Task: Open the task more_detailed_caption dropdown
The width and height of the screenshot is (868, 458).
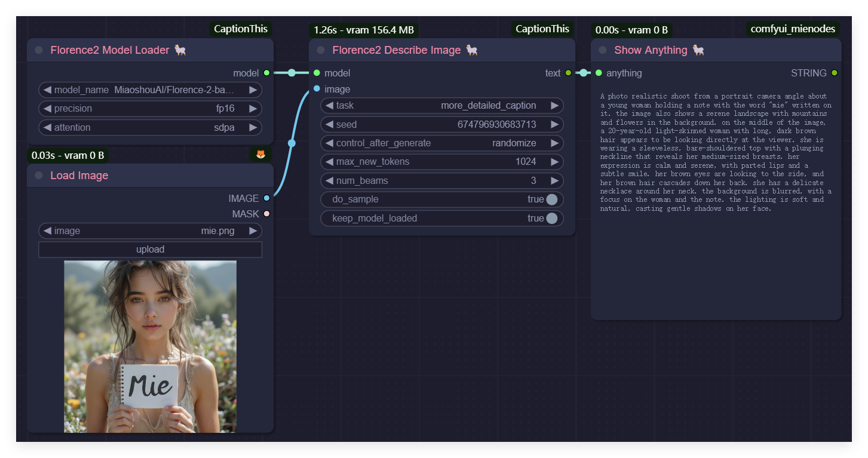Action: point(442,106)
